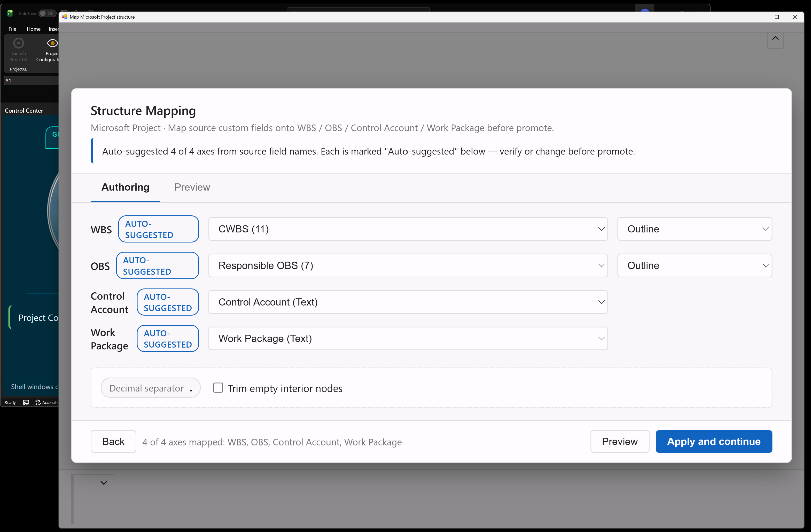The height and width of the screenshot is (532, 811).
Task: Click the Preview button in footer
Action: pos(620,441)
